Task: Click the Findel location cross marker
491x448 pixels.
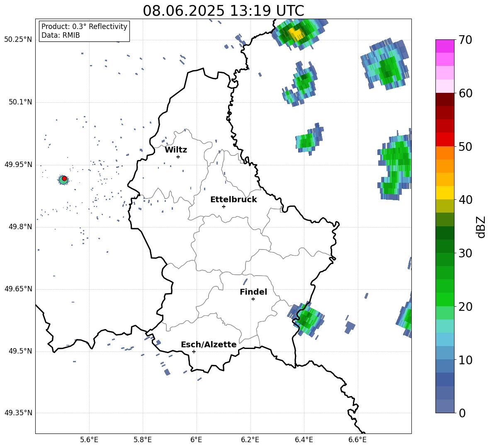Action: 253,299
